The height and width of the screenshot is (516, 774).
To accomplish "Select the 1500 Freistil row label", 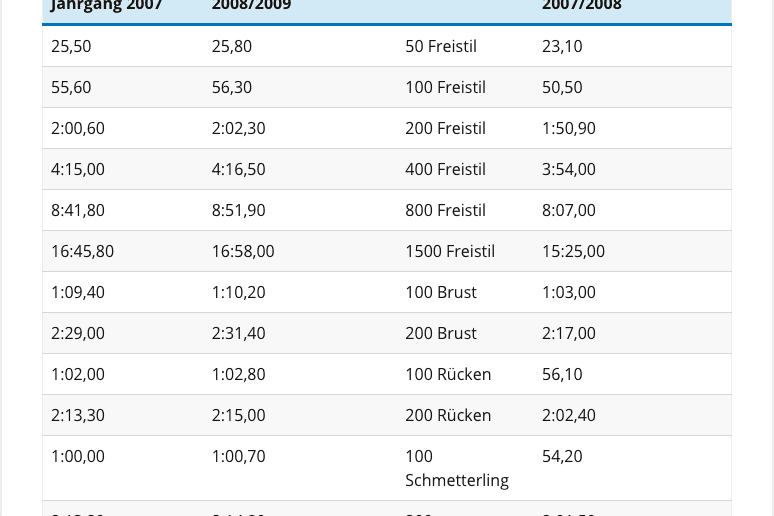I will click(450, 251).
